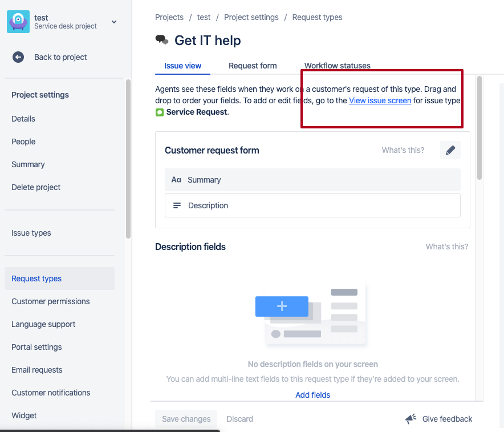The width and height of the screenshot is (504, 432).
Task: Click the megaphone feedback icon
Action: (411, 418)
